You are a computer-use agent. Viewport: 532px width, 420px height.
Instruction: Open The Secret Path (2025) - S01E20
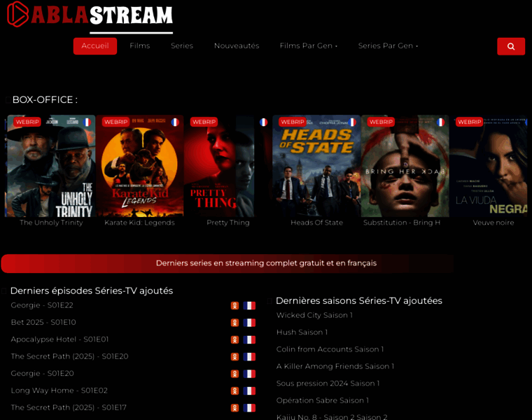click(x=69, y=356)
